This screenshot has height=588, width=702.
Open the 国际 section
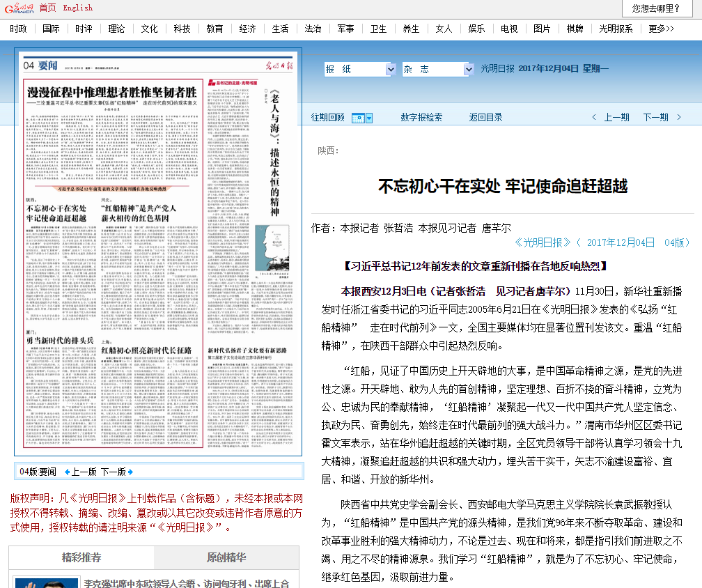tap(51, 29)
